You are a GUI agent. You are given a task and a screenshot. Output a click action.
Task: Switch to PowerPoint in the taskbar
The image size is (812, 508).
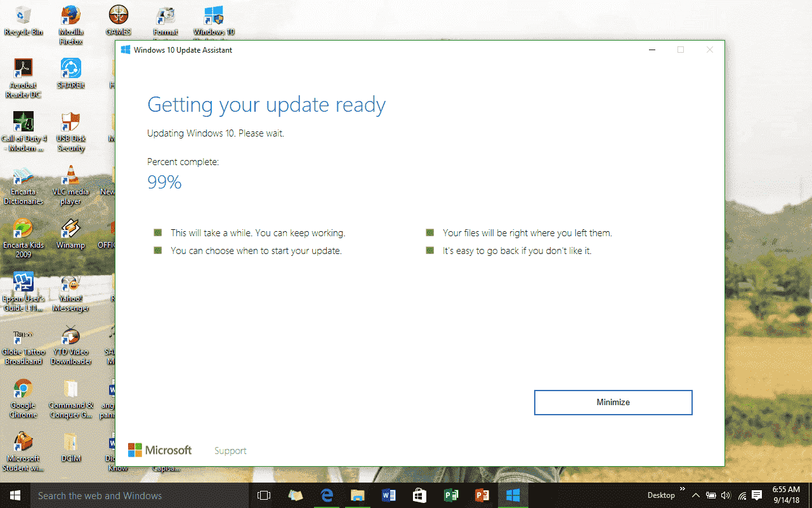pos(482,495)
